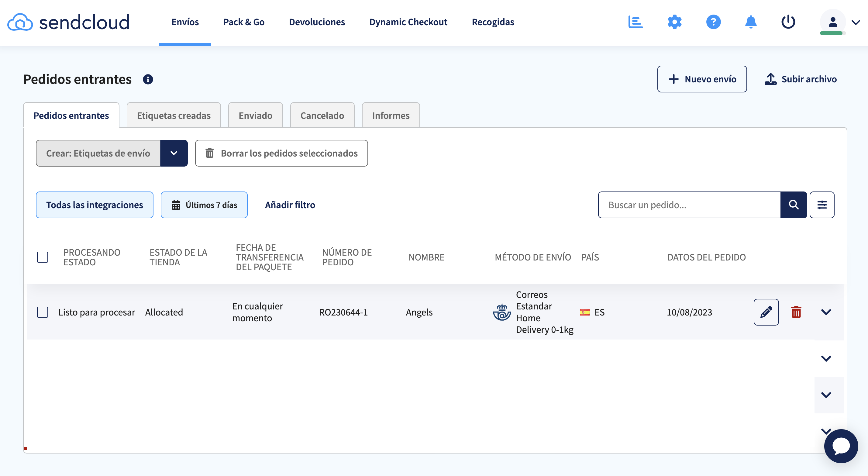Focus the Buscar un pedido search field
The image size is (868, 476).
pos(689,205)
